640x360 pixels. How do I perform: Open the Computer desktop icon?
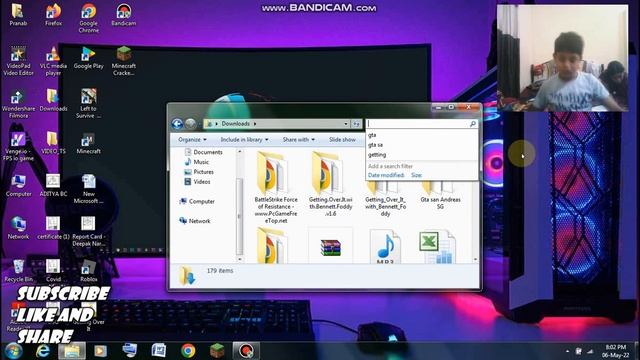pyautogui.click(x=18, y=186)
